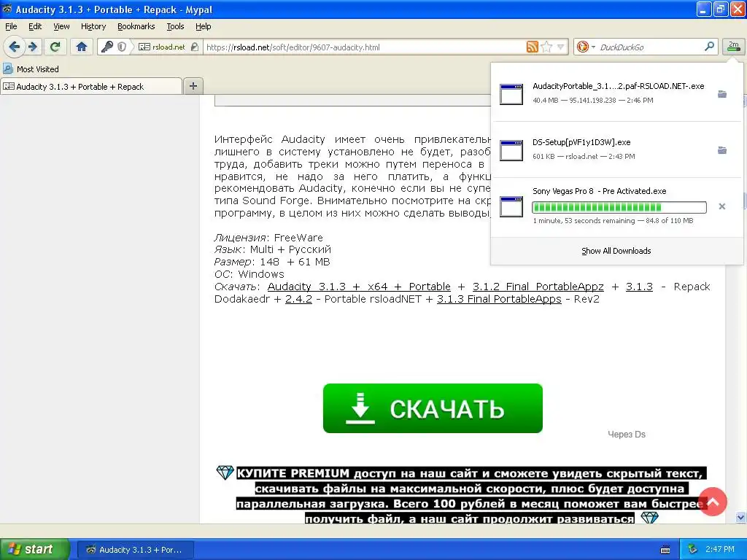Select the Audacity 3.1.3 + Portable + Repack tab
The height and width of the screenshot is (560, 747).
pyautogui.click(x=91, y=86)
